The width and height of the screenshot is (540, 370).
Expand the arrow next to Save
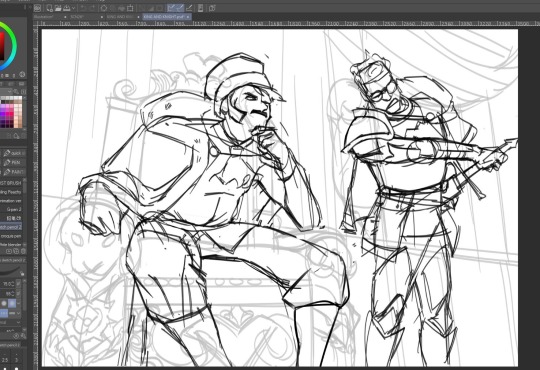click(x=73, y=8)
